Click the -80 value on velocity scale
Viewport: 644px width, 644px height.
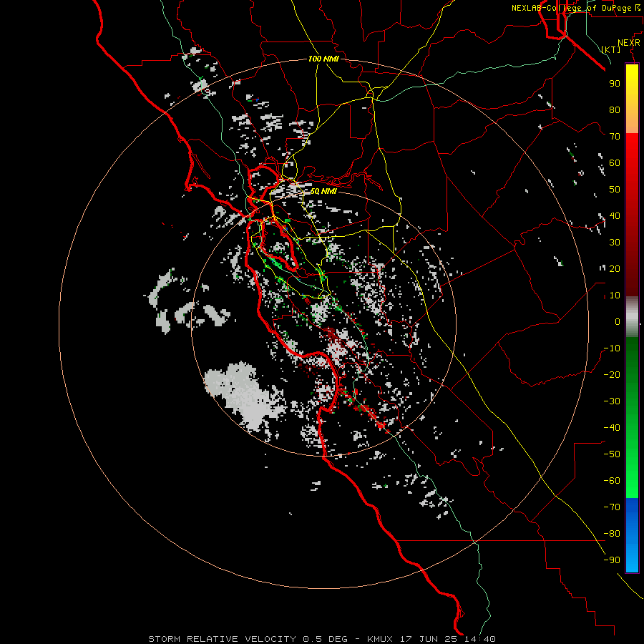tap(612, 534)
